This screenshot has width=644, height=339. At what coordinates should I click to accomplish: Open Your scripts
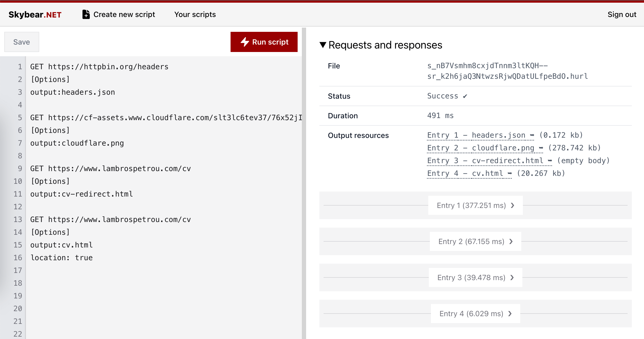[195, 14]
